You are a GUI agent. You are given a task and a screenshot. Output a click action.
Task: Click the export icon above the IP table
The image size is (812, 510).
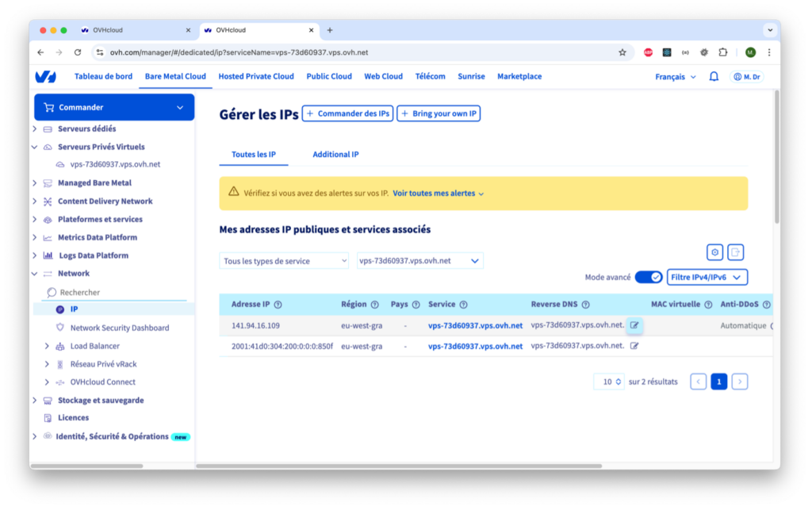point(735,252)
